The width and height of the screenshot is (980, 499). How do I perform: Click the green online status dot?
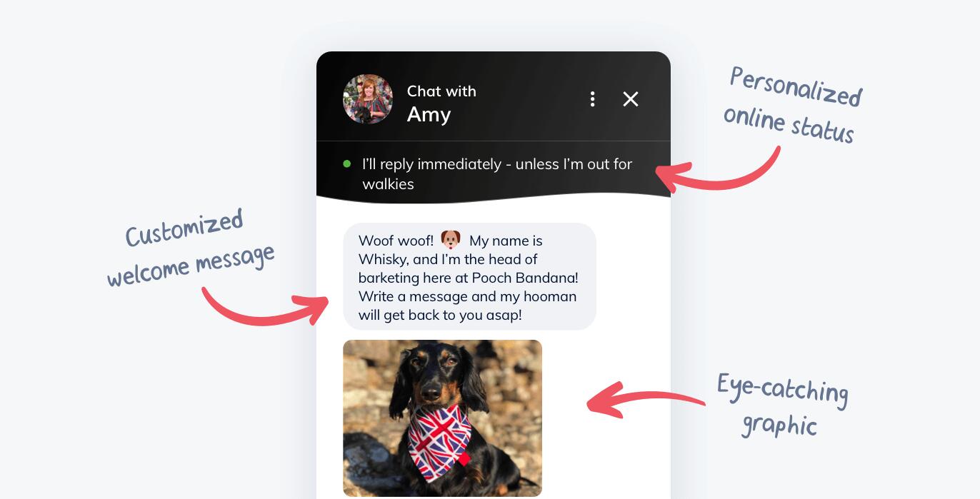click(x=347, y=164)
